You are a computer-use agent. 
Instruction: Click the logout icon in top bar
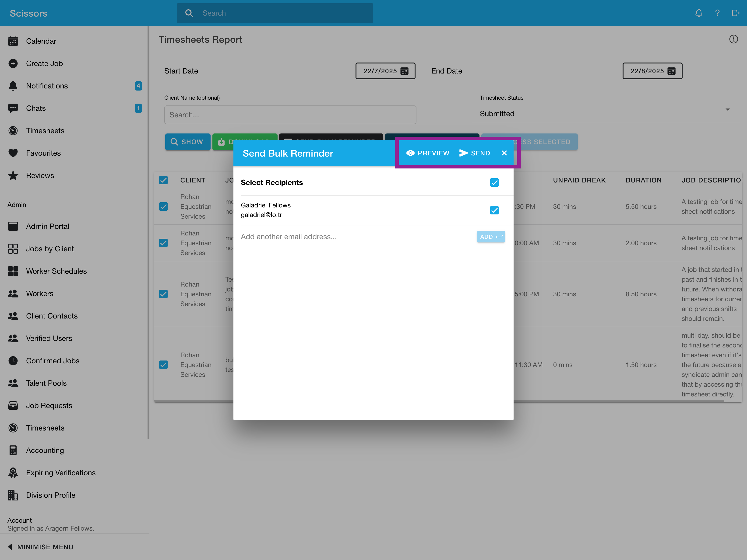click(735, 13)
